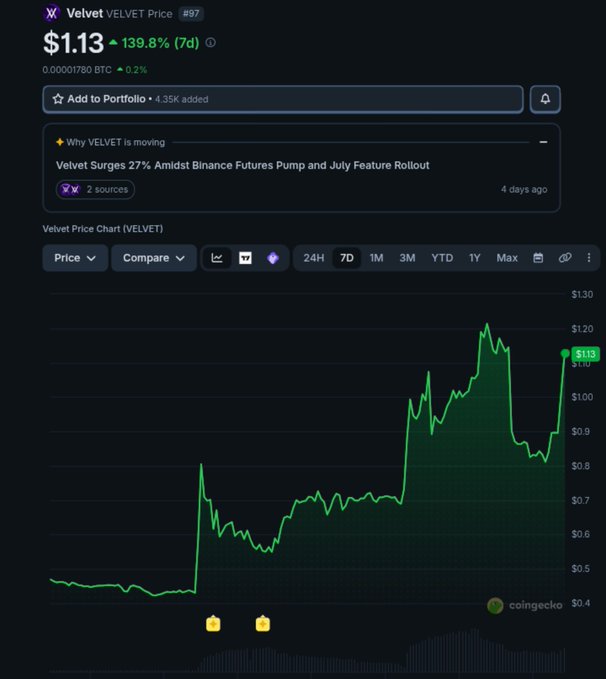Click the Velvet Price Chart (VELVET) heading
This screenshot has width=606, height=679.
point(103,229)
